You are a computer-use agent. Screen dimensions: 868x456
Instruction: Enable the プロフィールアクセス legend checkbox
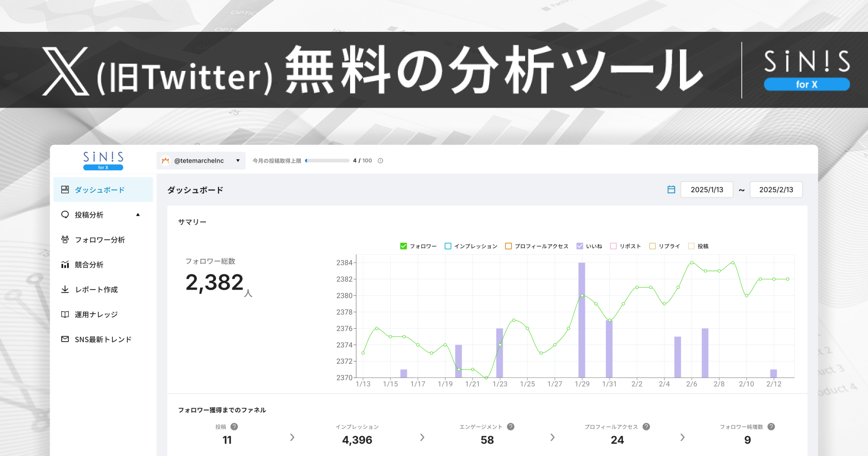click(508, 246)
